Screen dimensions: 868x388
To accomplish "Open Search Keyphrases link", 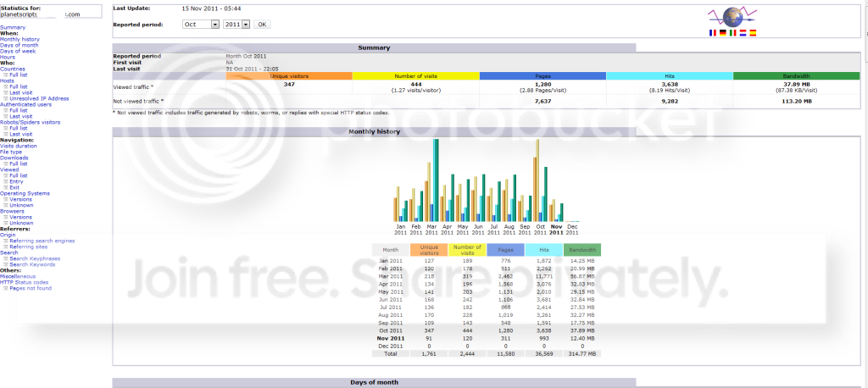I will click(x=35, y=258).
